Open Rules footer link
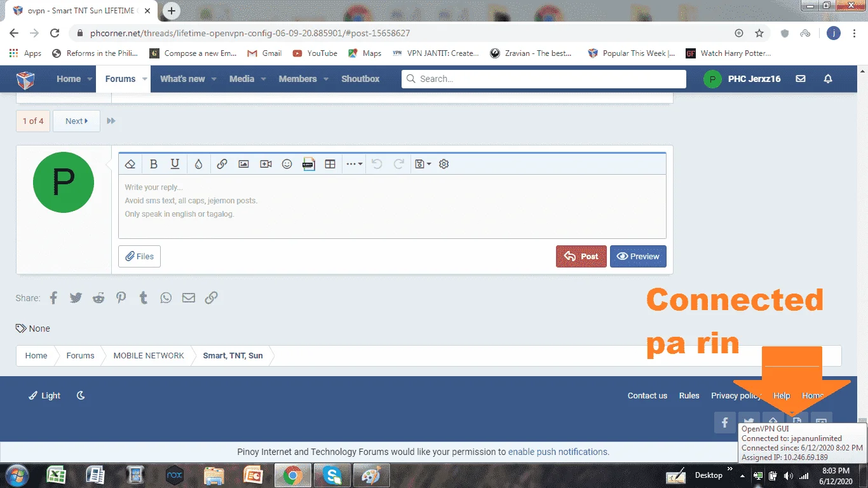This screenshot has height=488, width=868. (x=689, y=395)
